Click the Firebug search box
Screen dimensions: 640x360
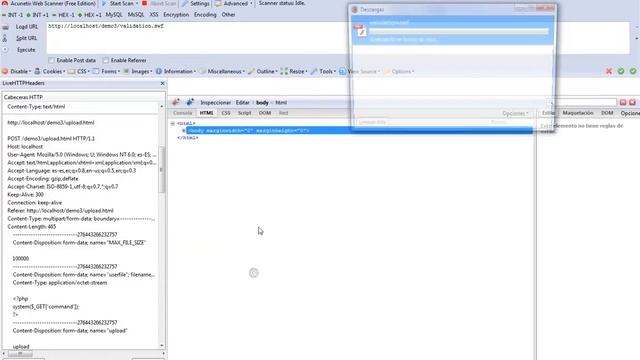click(x=582, y=102)
